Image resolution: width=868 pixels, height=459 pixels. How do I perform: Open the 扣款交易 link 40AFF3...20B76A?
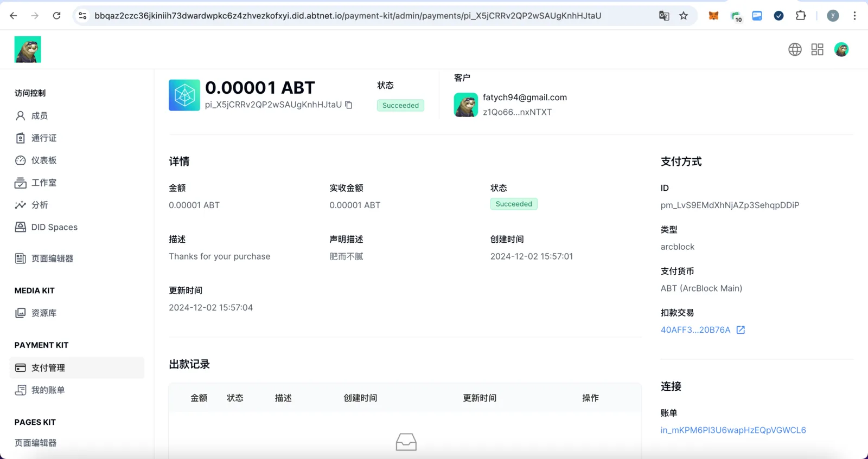pos(695,329)
